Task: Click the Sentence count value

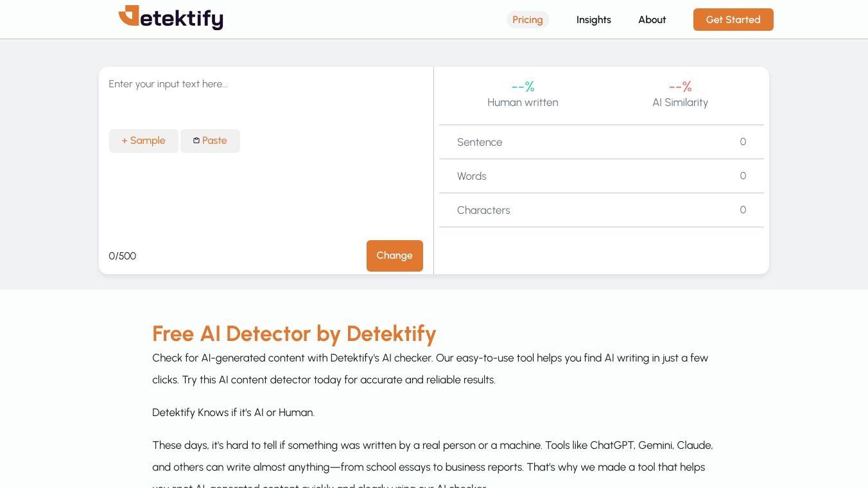Action: [743, 142]
